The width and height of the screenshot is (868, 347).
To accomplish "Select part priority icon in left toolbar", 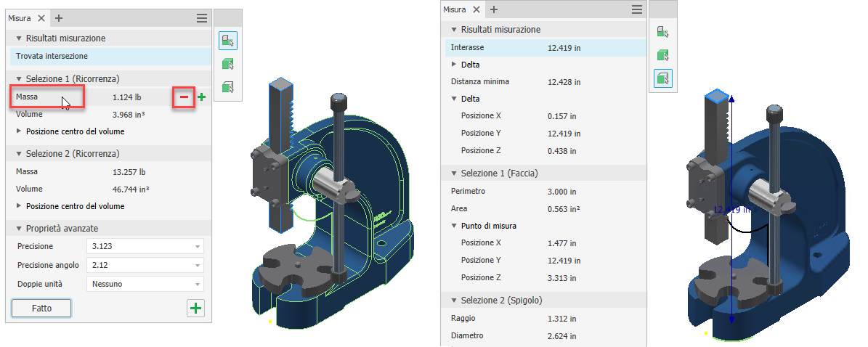I will point(227,64).
